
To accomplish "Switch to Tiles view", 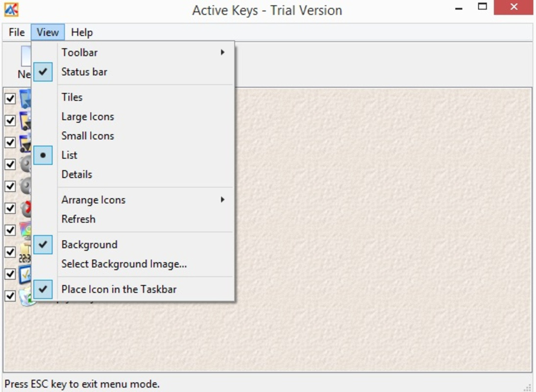I will click(133, 98).
